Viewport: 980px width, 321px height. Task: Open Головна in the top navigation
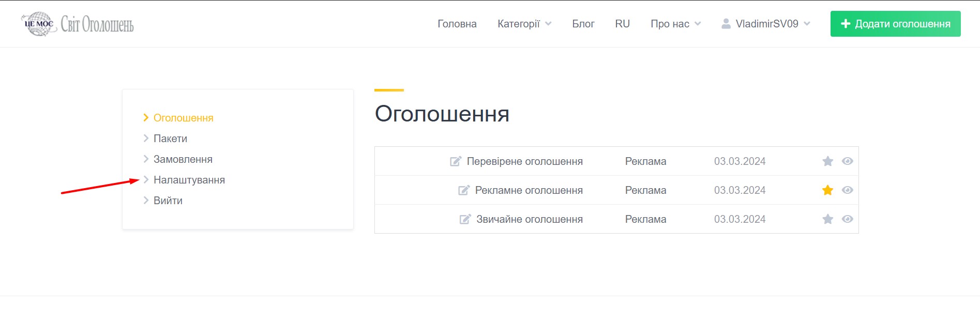click(457, 24)
